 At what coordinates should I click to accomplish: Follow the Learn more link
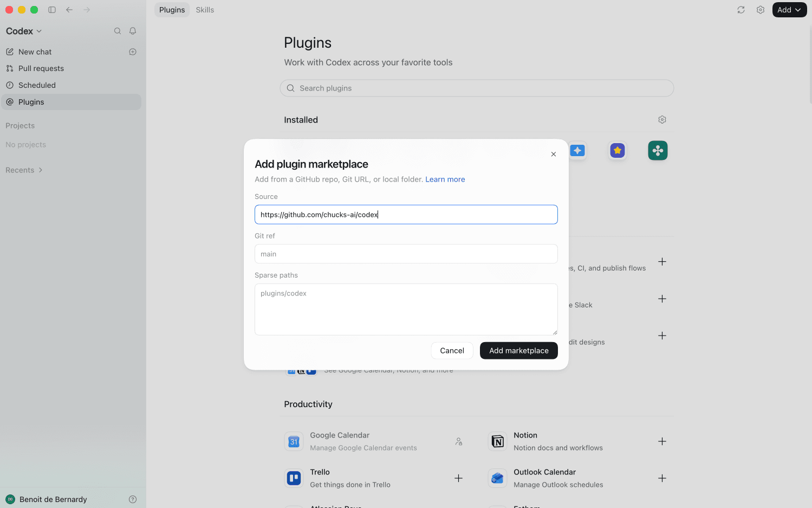(445, 179)
